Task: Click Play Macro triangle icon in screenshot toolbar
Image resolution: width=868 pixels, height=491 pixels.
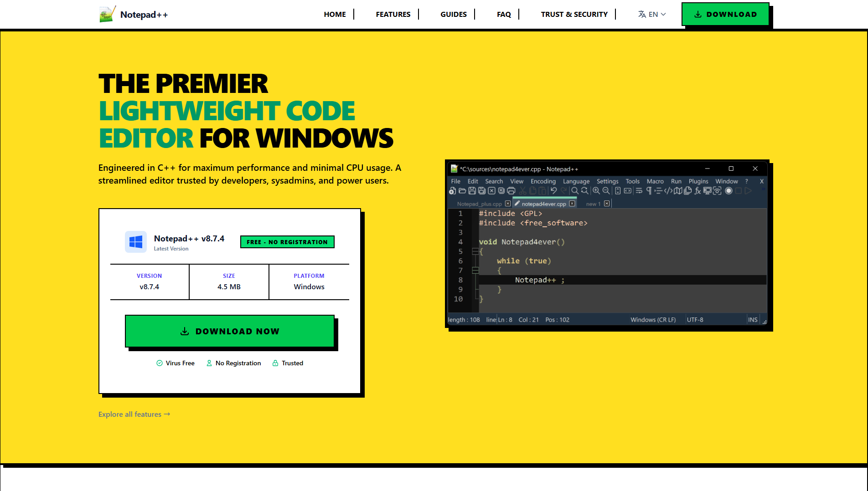Action: pos(748,191)
